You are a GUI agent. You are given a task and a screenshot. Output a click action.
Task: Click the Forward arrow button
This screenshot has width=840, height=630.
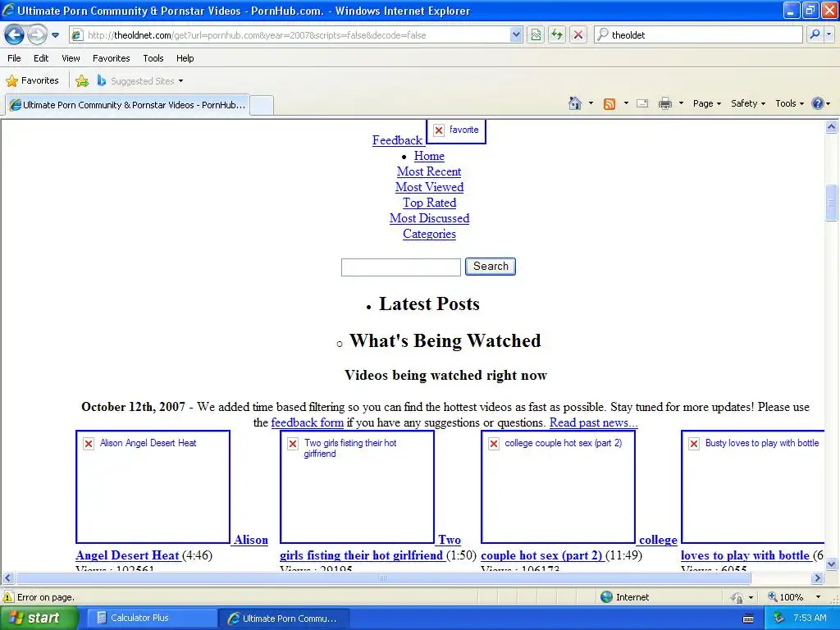[x=37, y=34]
